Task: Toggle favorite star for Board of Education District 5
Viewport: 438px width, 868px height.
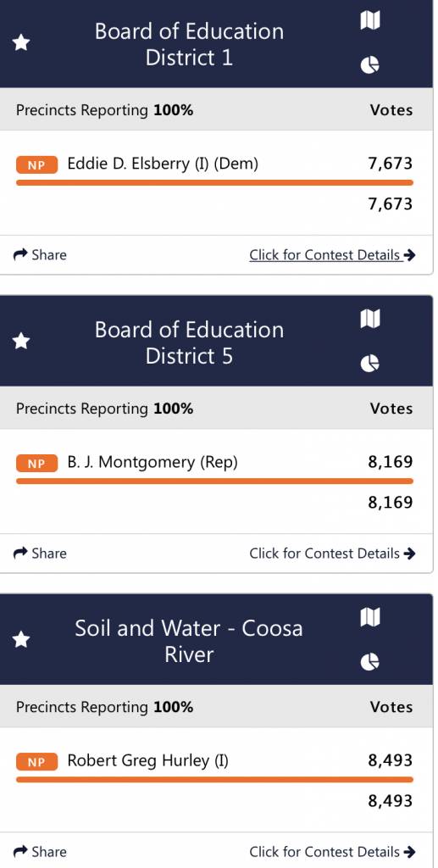Action: [x=21, y=341]
